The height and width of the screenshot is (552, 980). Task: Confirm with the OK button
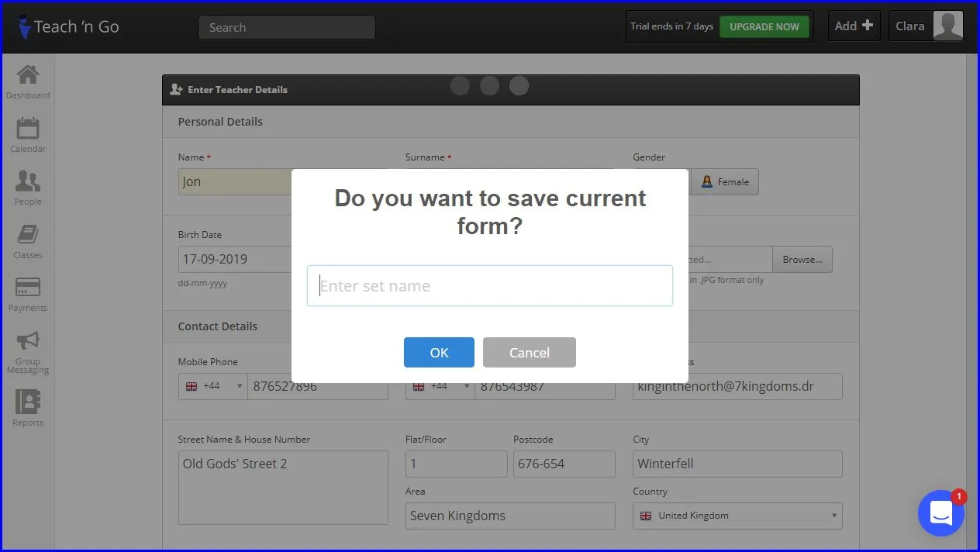point(439,352)
